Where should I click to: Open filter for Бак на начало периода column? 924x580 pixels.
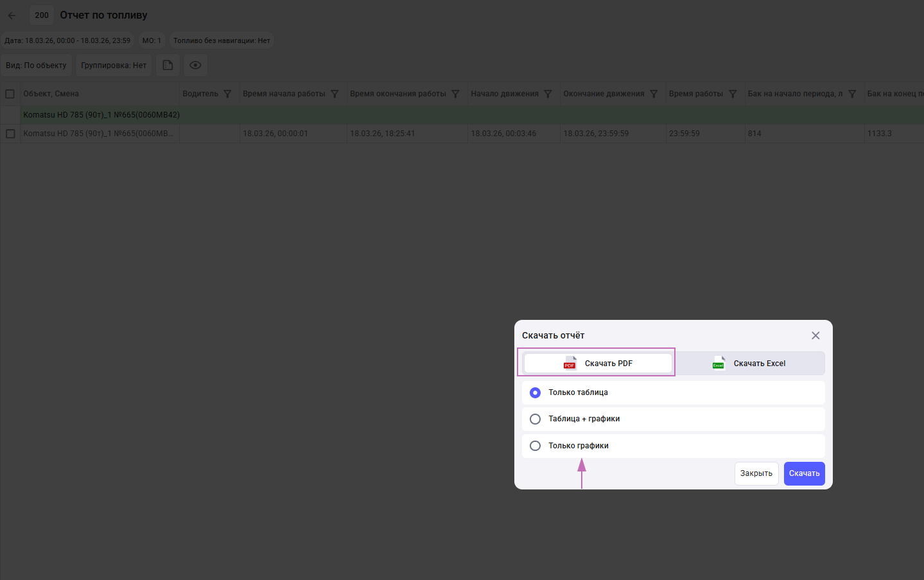(852, 94)
